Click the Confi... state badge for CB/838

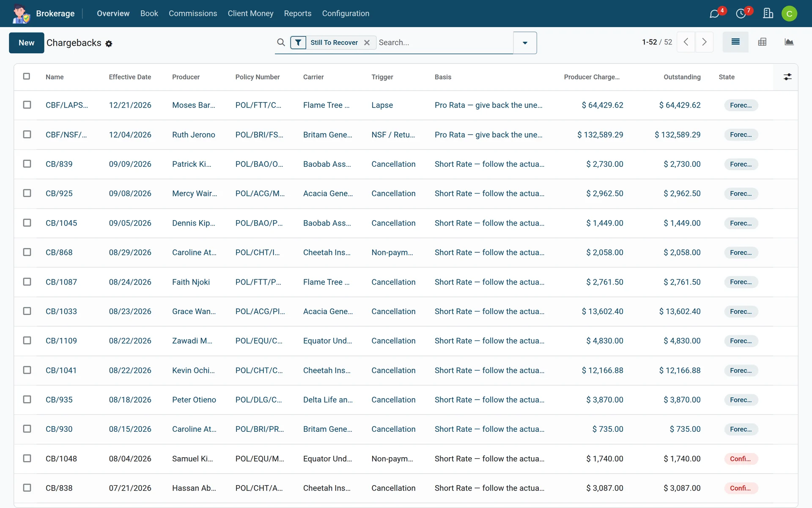pos(741,488)
